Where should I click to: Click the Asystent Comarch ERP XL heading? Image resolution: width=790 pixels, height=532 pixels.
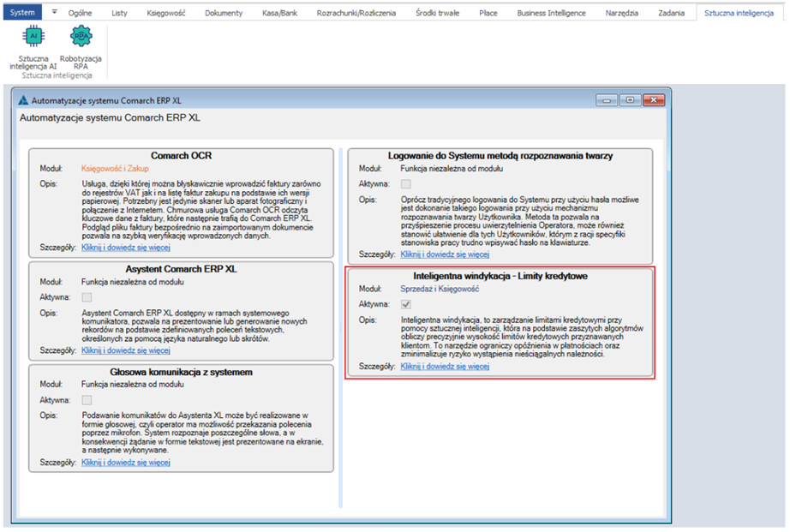(x=182, y=269)
